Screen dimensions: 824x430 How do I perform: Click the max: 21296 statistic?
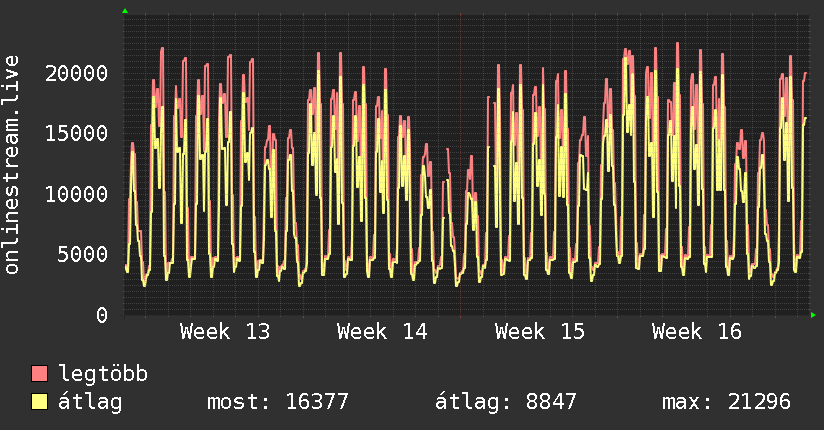click(726, 402)
